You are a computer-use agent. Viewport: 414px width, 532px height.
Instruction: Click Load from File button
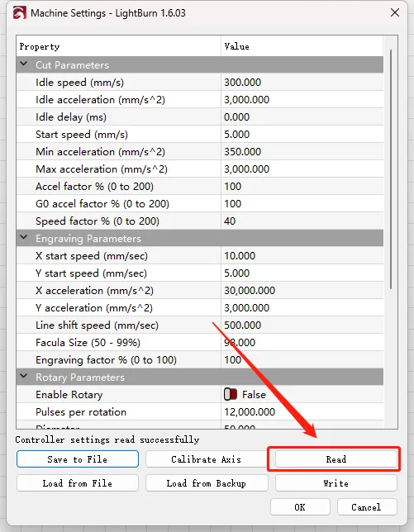(78, 482)
